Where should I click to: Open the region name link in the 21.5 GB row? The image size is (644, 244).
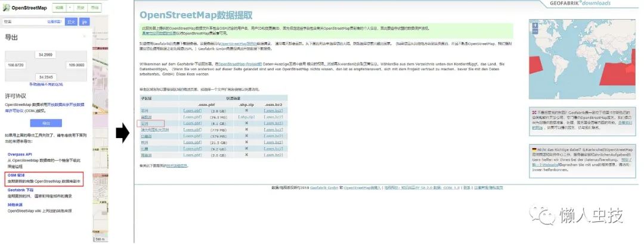click(x=144, y=142)
